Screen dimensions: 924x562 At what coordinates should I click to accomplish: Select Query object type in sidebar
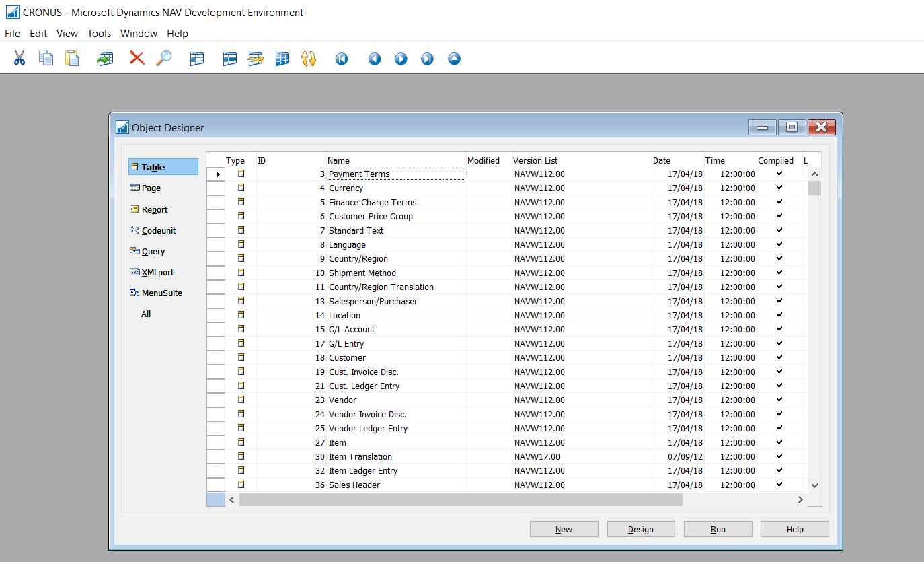(x=147, y=251)
